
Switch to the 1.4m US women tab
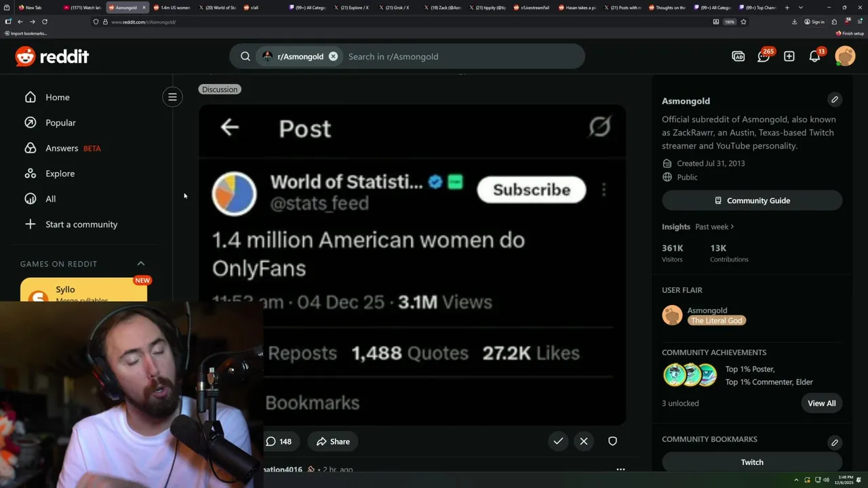[172, 7]
